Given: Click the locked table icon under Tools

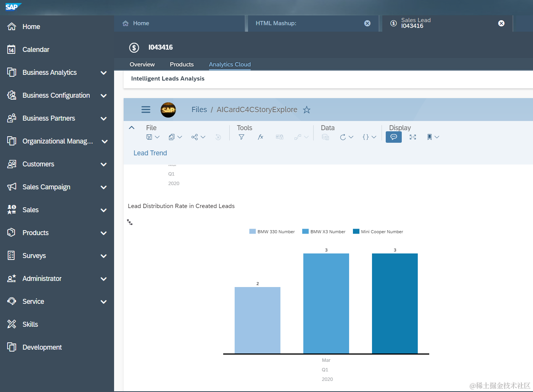Looking at the screenshot, I should 280,137.
